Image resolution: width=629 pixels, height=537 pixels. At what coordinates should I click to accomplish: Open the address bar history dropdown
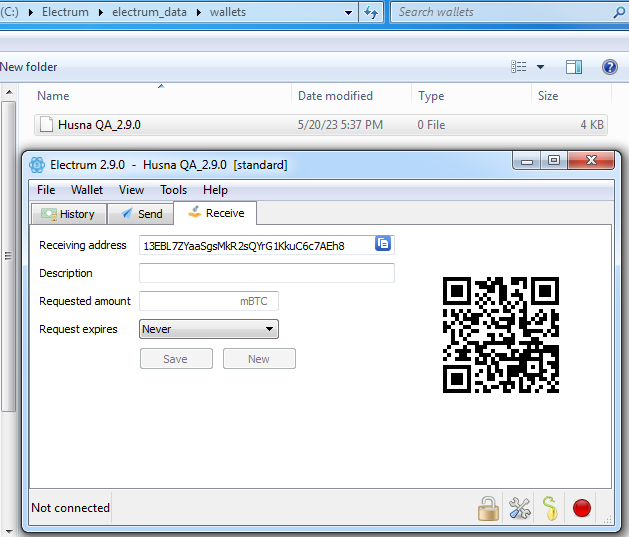click(x=348, y=13)
